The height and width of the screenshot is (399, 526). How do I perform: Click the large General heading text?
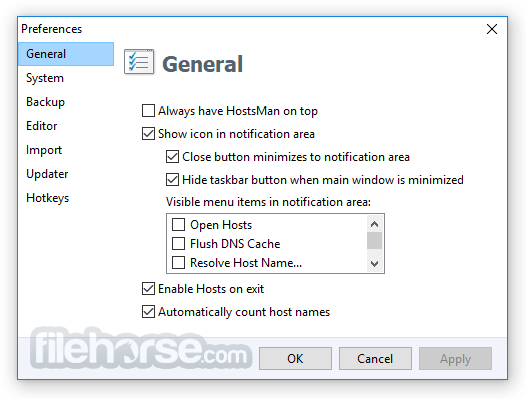[x=203, y=64]
